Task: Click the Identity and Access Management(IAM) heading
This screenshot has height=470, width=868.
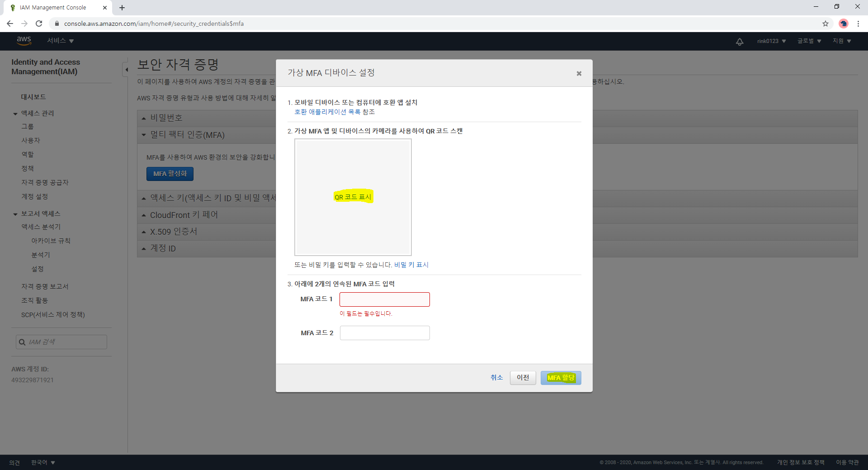Action: point(46,67)
